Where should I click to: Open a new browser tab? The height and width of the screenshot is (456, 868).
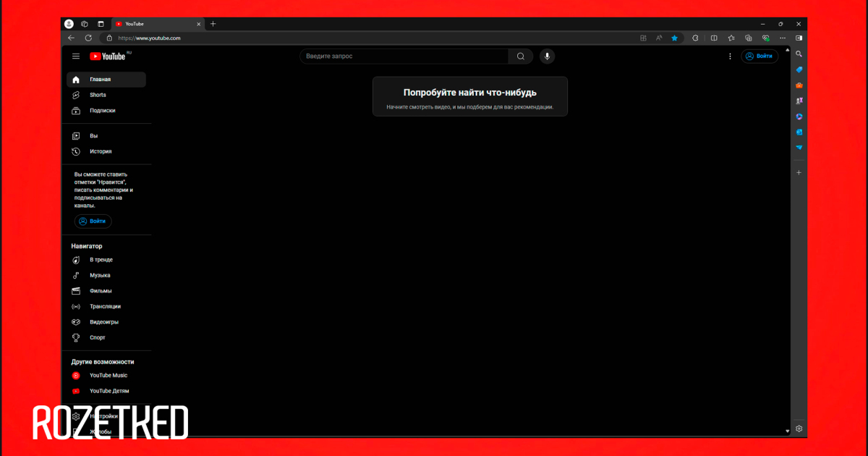[213, 24]
